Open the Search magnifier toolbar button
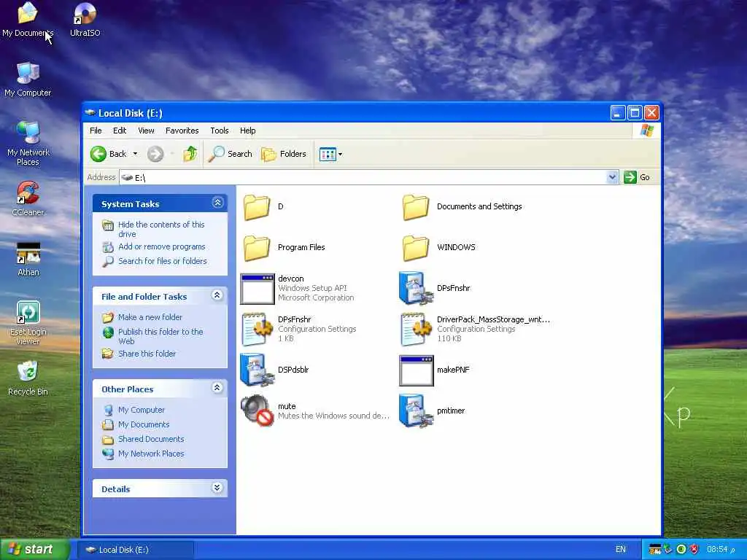This screenshot has height=560, width=747. pyautogui.click(x=230, y=154)
